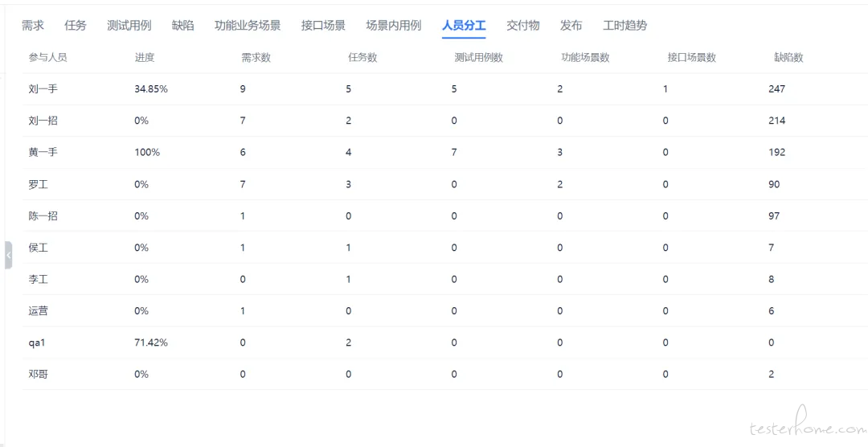This screenshot has width=868, height=447.
Task: Click the 需求数 column header
Action: click(x=256, y=58)
